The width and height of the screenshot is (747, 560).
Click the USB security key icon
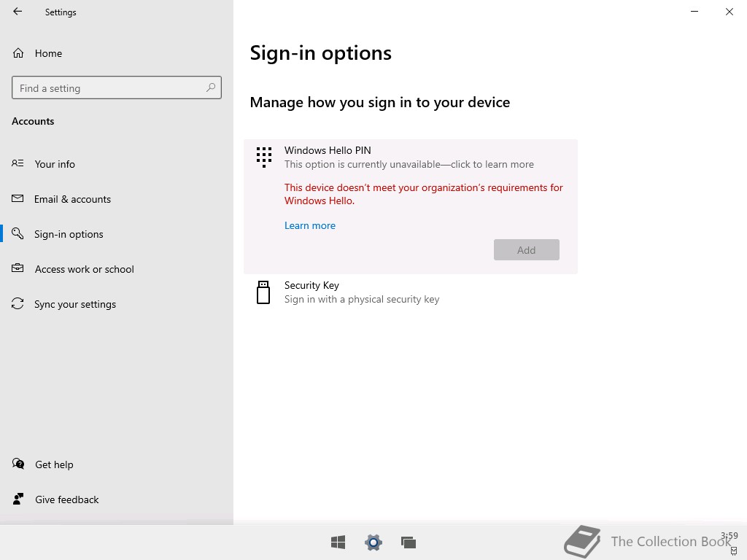263,292
